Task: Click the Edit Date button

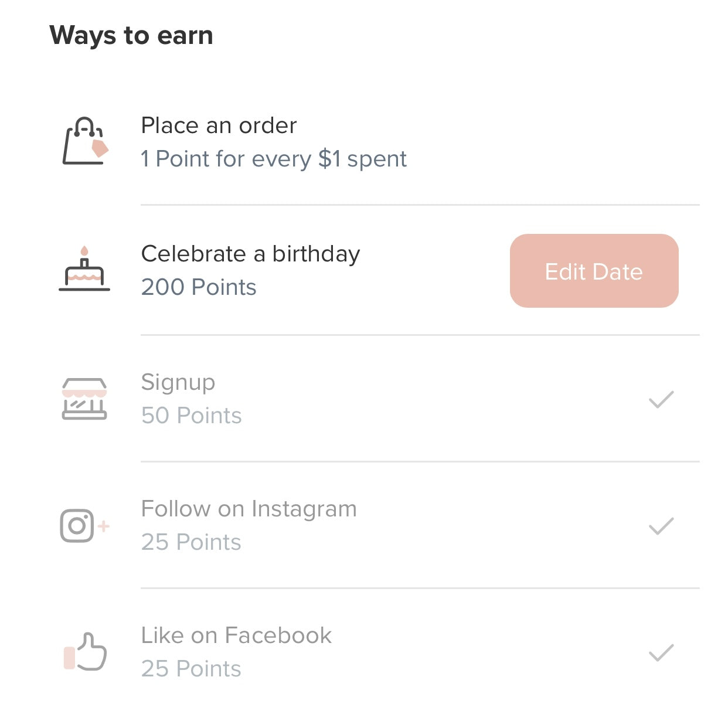Action: [594, 271]
